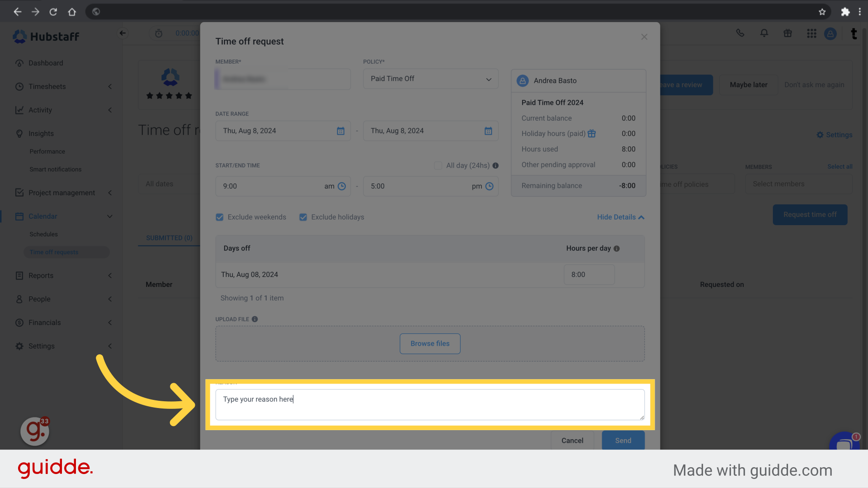The height and width of the screenshot is (488, 868).
Task: Open the Financials sidebar icon
Action: point(19,322)
